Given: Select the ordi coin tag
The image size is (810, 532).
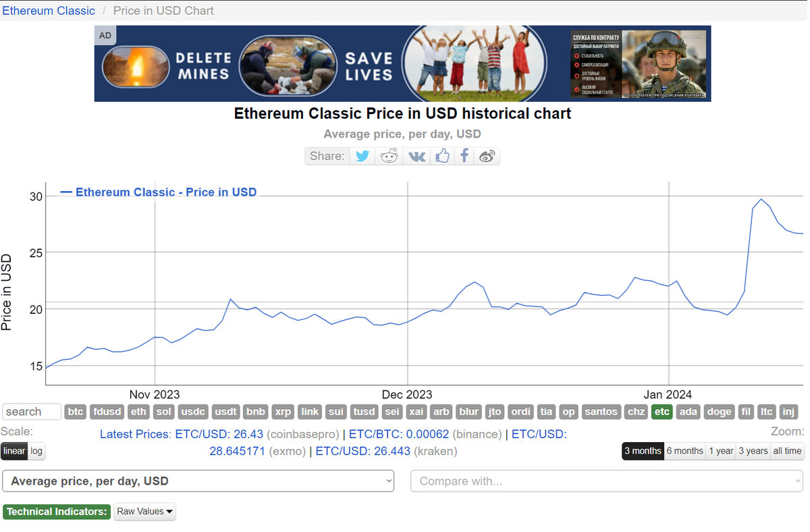Looking at the screenshot, I should pyautogui.click(x=521, y=412).
